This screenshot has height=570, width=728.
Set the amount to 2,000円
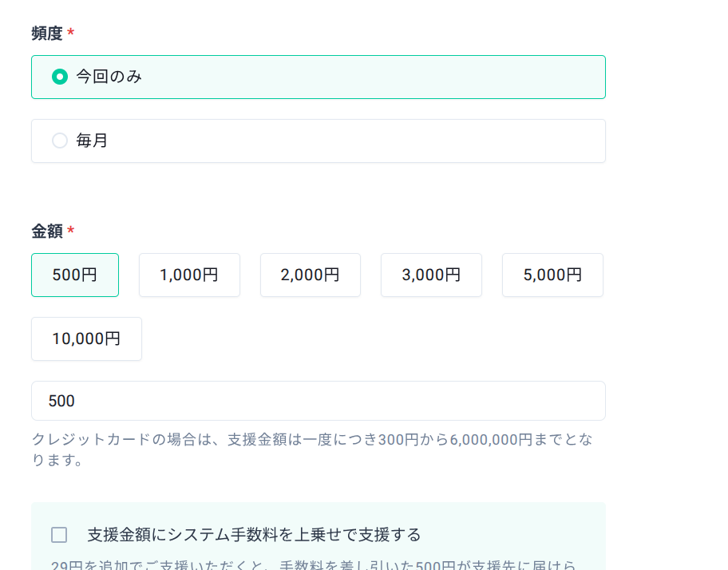pos(310,275)
